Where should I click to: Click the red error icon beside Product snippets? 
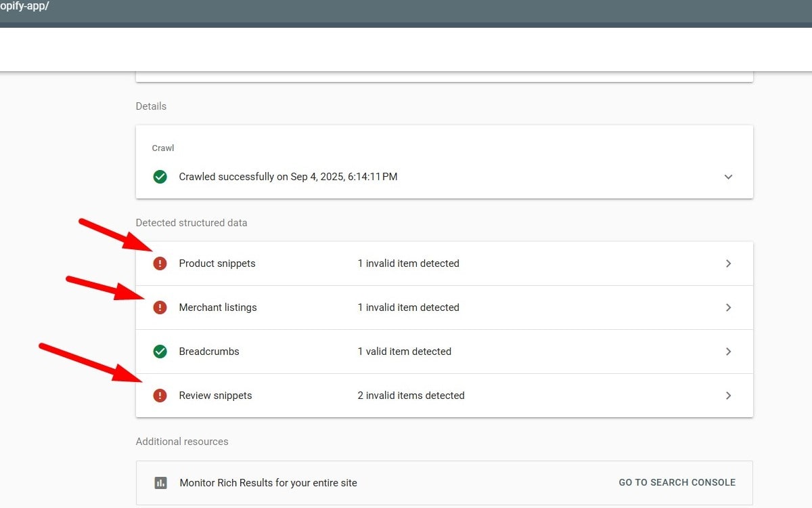(x=160, y=263)
